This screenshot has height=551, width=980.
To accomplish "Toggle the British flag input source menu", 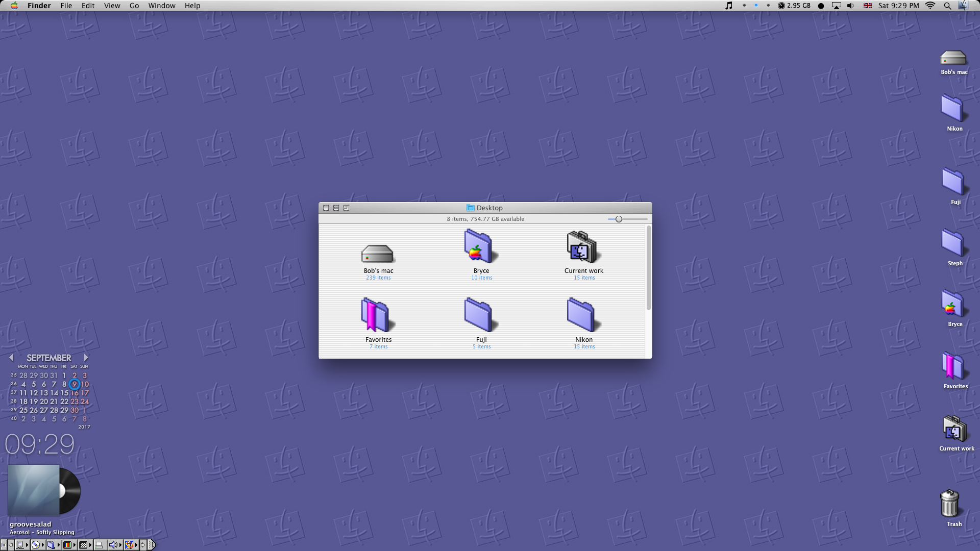I will pyautogui.click(x=867, y=6).
